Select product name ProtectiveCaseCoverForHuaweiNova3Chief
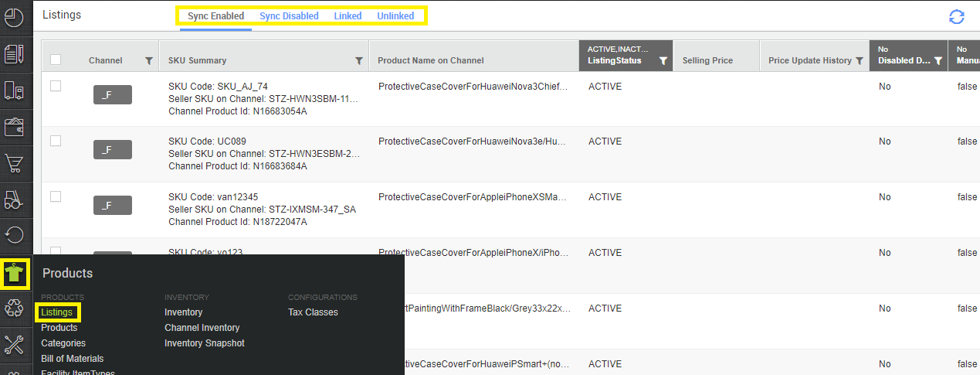The image size is (980, 375). 473,87
